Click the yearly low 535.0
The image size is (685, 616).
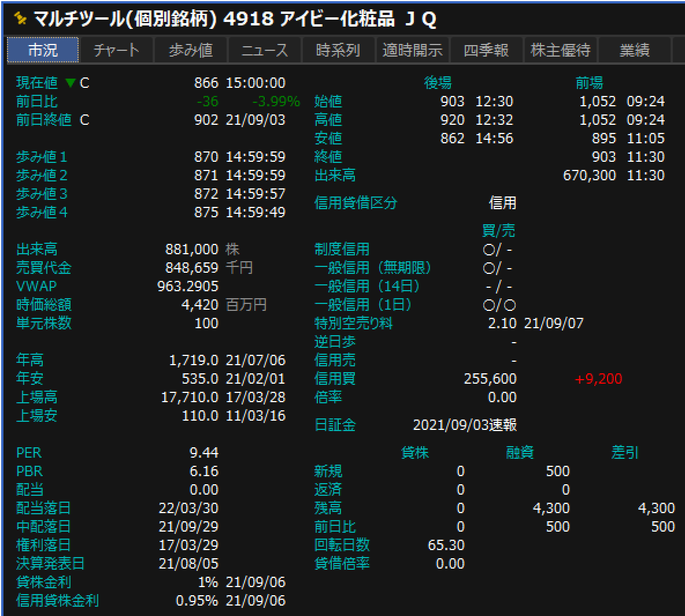pyautogui.click(x=200, y=378)
